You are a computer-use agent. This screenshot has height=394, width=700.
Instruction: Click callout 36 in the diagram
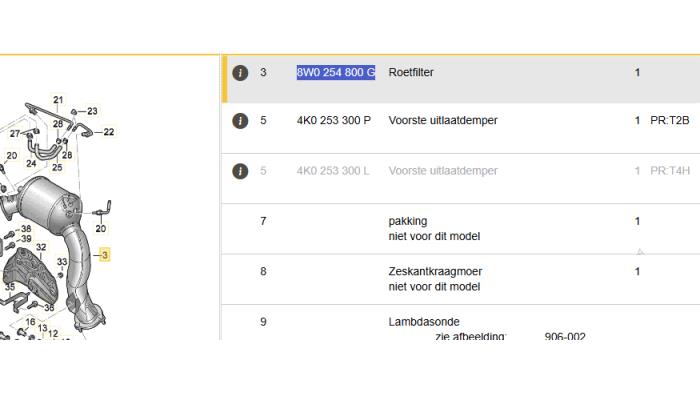(49, 307)
